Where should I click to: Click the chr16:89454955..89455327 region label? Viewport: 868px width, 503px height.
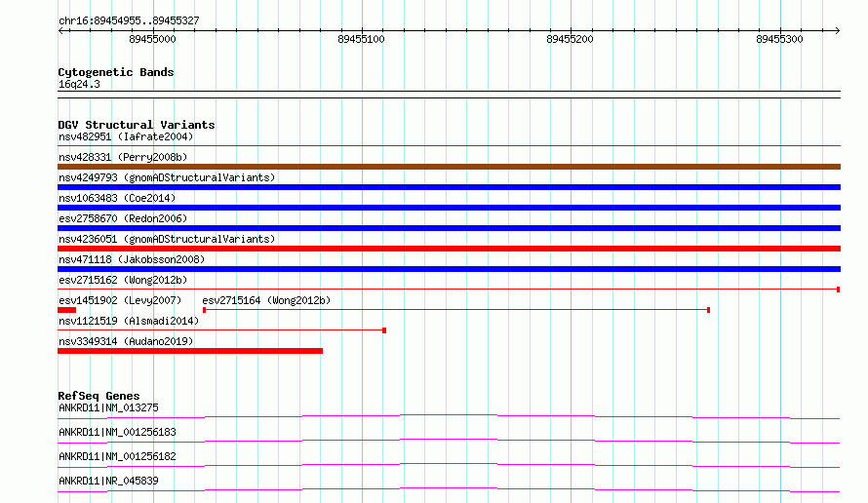point(129,21)
